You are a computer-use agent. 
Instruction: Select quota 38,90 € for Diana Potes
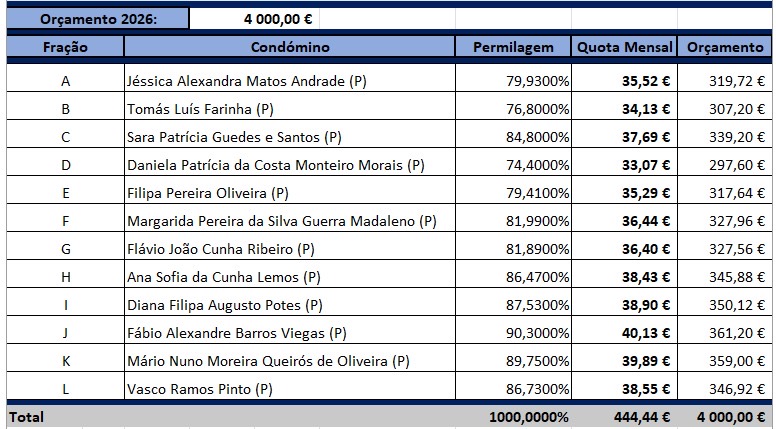[x=625, y=305]
